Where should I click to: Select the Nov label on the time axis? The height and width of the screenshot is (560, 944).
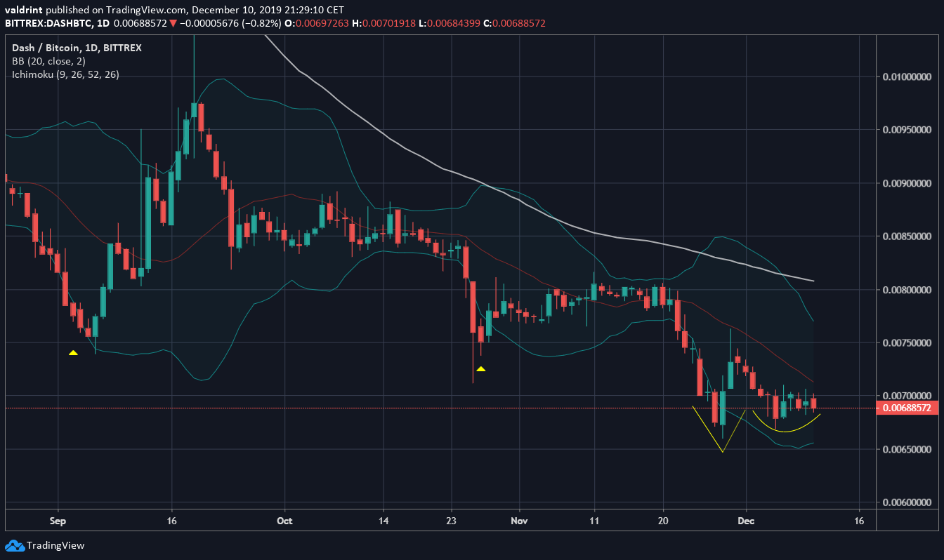pos(519,521)
